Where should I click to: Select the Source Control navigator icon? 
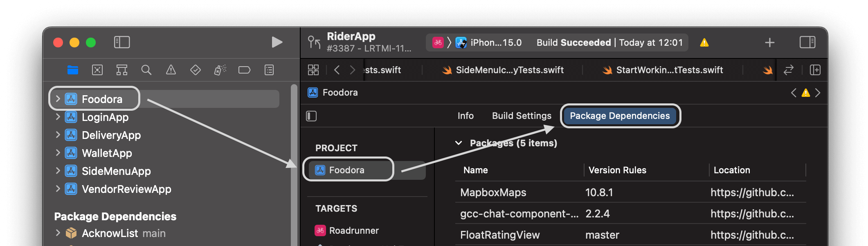pos(97,70)
